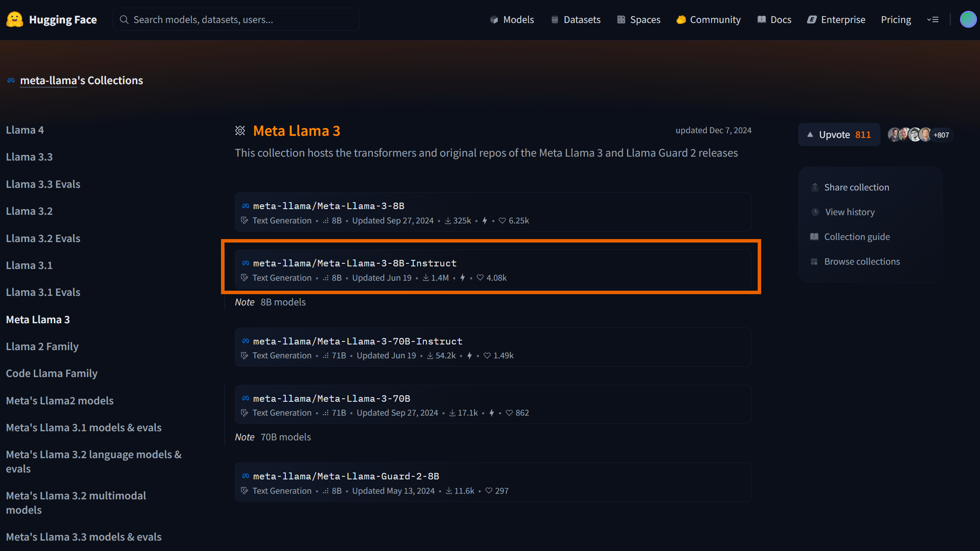
Task: Expand the more-options menu in navbar
Action: pos(933,20)
